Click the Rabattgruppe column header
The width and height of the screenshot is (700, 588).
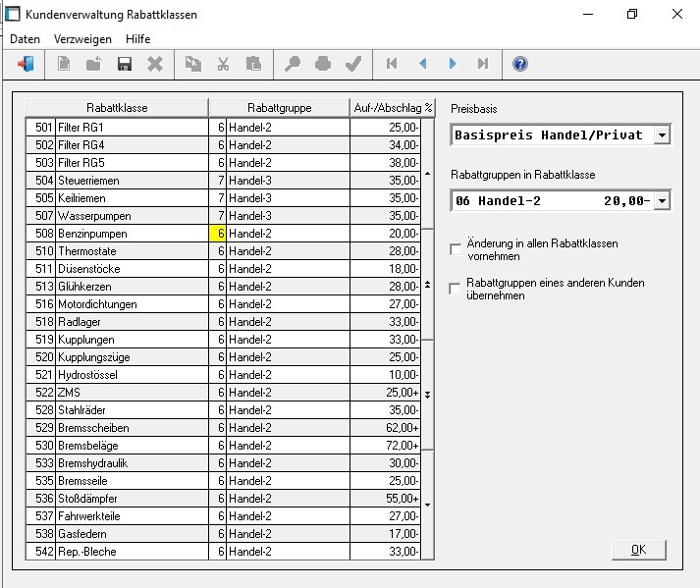[280, 108]
